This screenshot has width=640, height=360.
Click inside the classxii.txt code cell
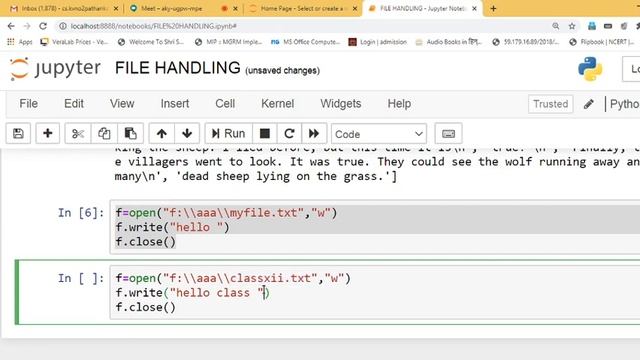(x=375, y=292)
